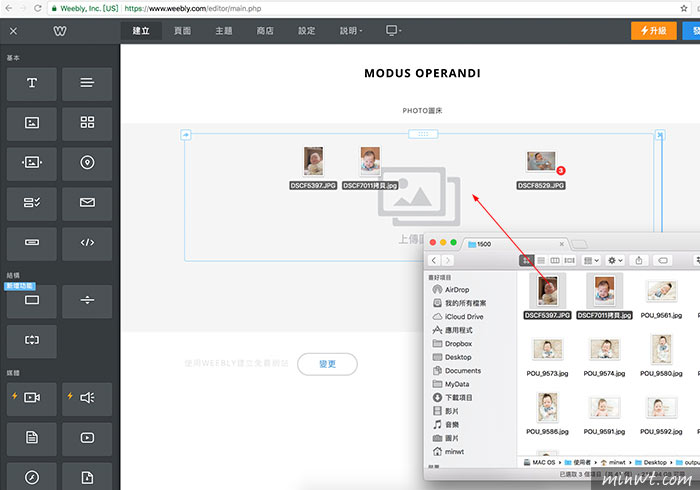The width and height of the screenshot is (700, 490).
Task: Select the Contact Form element icon
Action: (x=32, y=203)
